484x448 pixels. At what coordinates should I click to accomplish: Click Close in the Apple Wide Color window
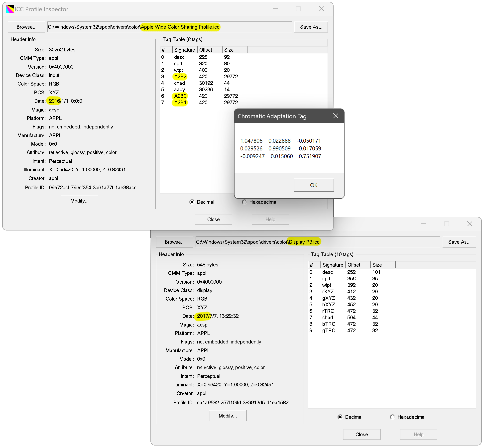pyautogui.click(x=214, y=220)
